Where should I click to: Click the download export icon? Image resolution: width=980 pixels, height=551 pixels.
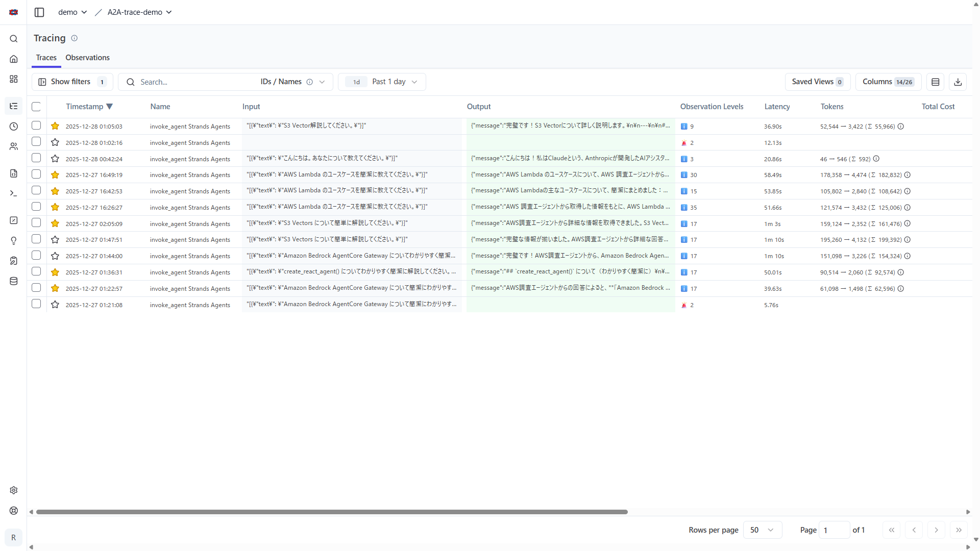[958, 82]
